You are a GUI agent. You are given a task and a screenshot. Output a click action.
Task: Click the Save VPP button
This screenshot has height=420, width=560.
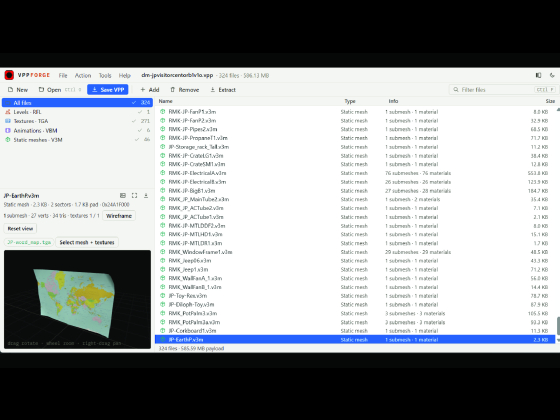(108, 90)
